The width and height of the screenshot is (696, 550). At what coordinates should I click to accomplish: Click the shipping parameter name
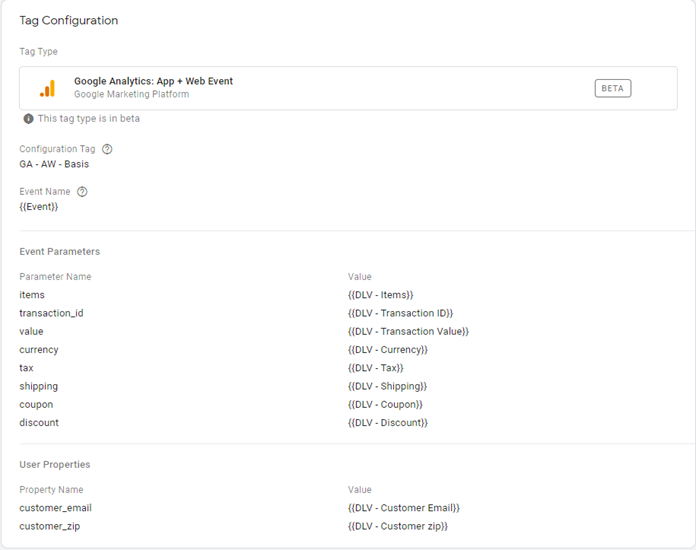(39, 386)
